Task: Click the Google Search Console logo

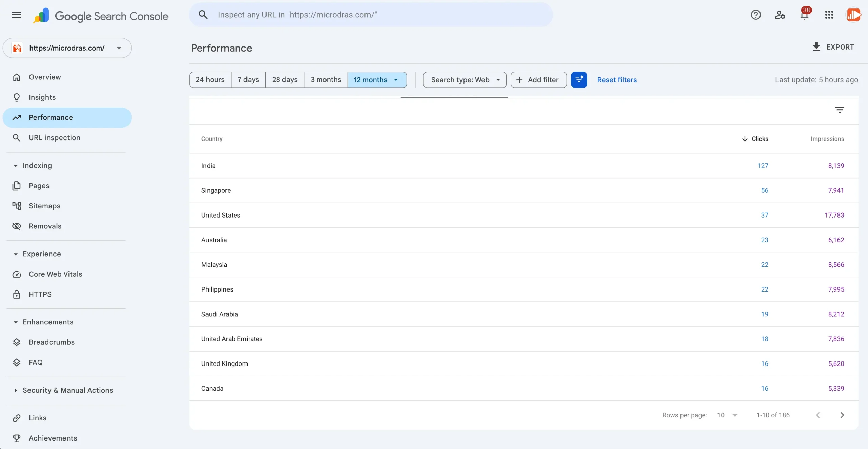Action: point(101,16)
